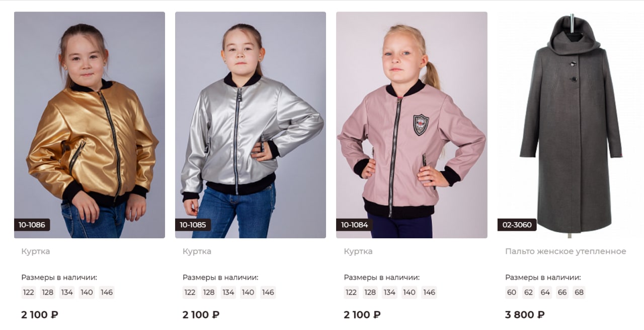Click the 10-1085 article badge

point(193,225)
